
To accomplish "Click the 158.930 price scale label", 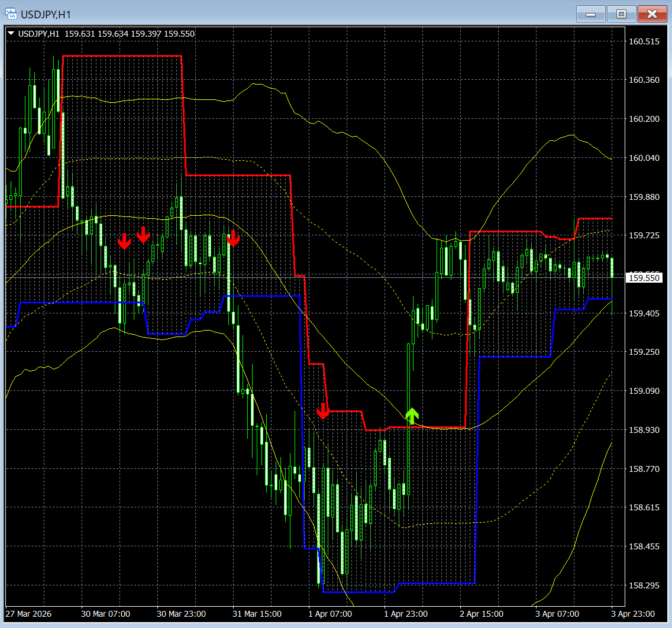I will click(644, 430).
